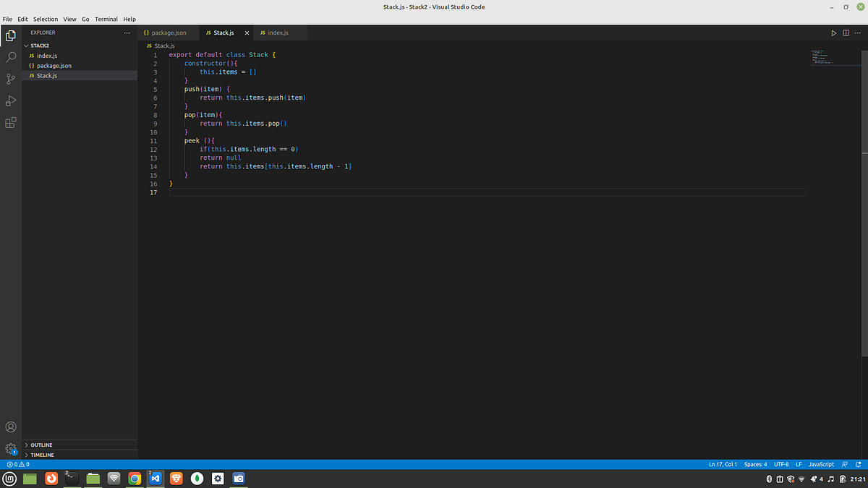Open the Selection menu
The image size is (868, 488).
point(46,19)
